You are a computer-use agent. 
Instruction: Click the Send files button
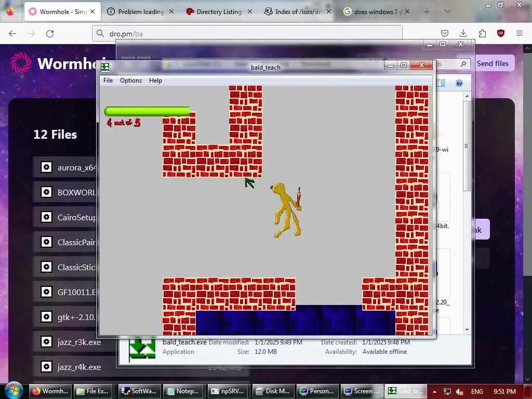click(493, 63)
